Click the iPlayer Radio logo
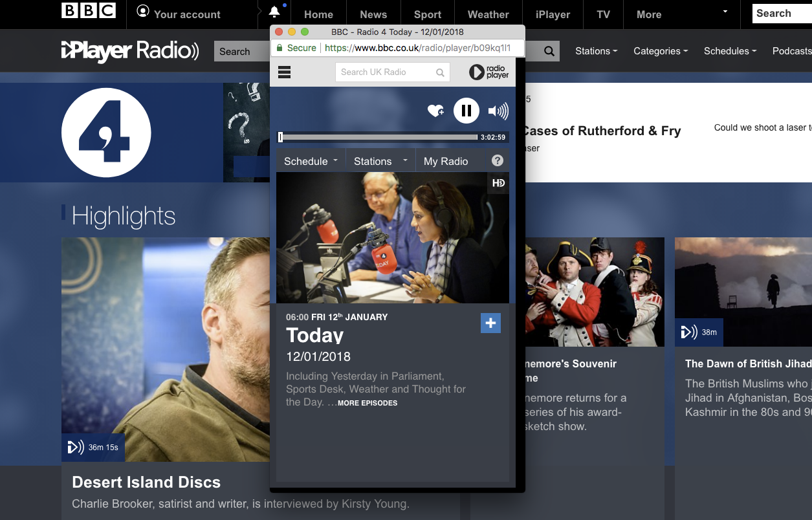The height and width of the screenshot is (520, 812). point(130,51)
